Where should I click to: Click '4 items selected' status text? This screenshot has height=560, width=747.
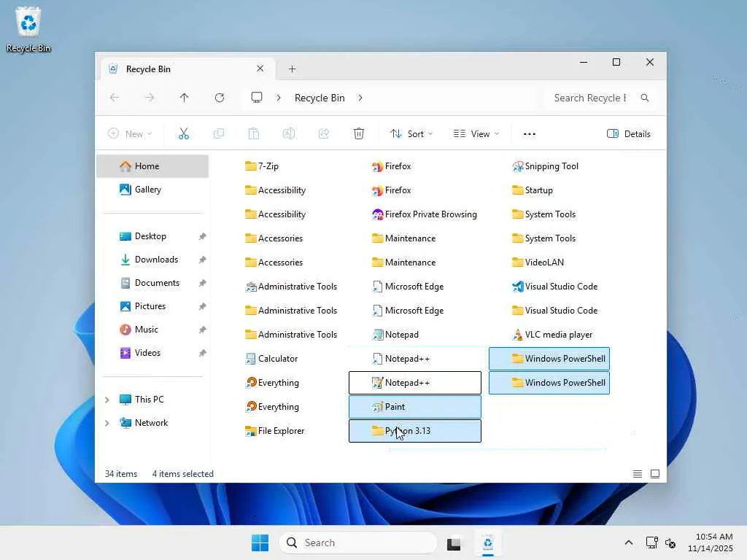click(x=183, y=474)
